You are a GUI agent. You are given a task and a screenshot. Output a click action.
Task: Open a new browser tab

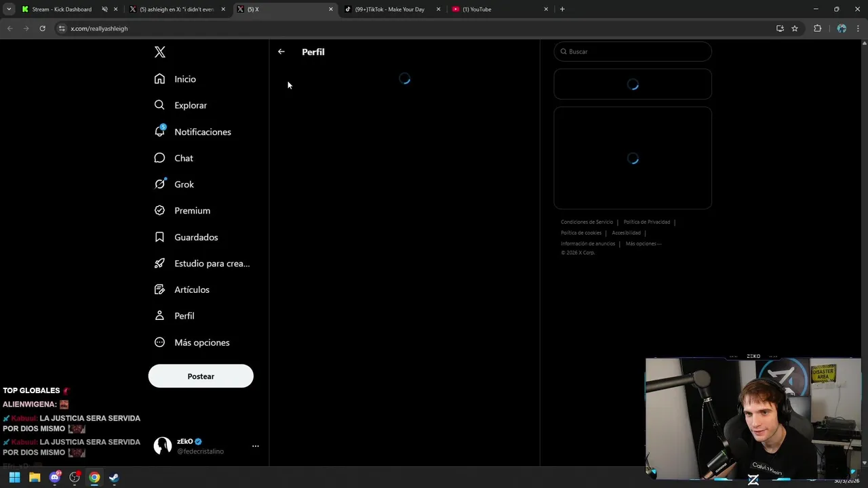(562, 9)
